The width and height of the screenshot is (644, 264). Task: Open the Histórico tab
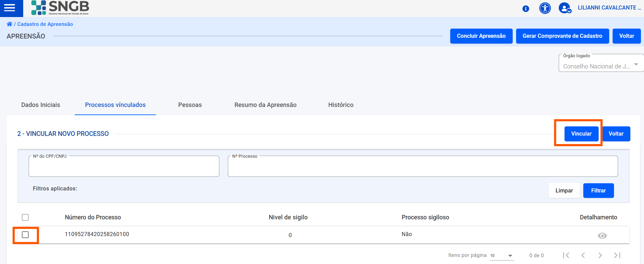pos(340,105)
